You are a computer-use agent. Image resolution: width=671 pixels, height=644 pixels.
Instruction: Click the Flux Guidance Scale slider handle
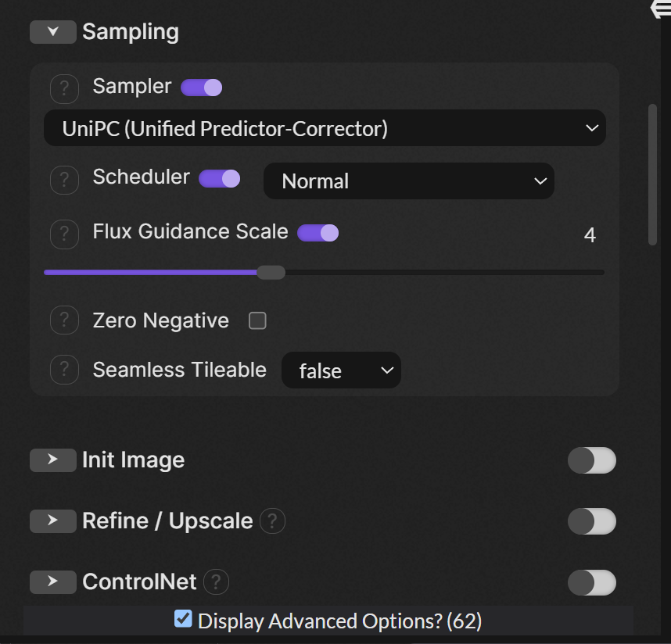(x=271, y=272)
